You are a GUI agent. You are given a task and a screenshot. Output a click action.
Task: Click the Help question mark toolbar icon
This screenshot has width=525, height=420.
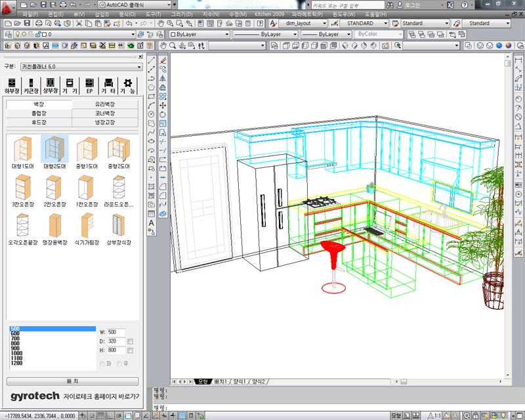260,23
